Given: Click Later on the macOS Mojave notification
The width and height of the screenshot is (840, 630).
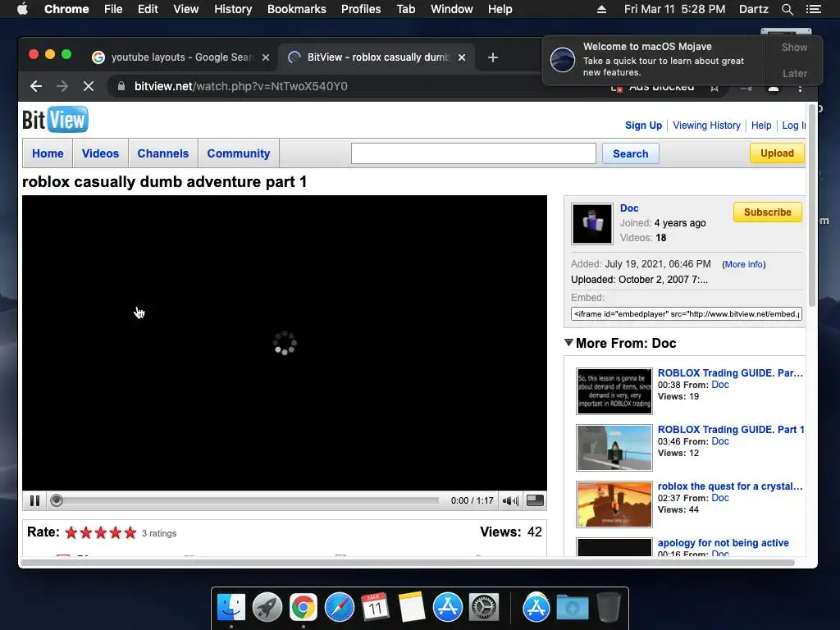Looking at the screenshot, I should (794, 73).
